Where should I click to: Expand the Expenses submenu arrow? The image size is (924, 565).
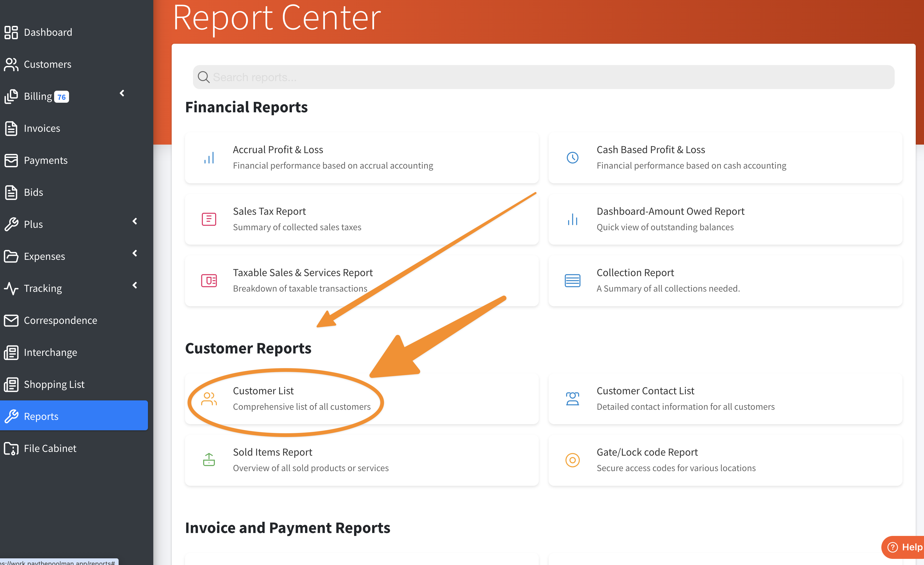pyautogui.click(x=135, y=253)
